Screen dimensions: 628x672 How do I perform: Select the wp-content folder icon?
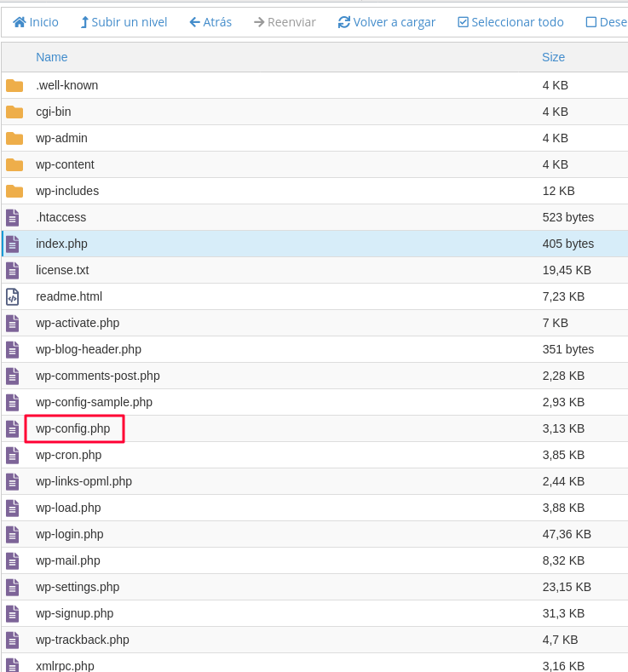click(14, 164)
